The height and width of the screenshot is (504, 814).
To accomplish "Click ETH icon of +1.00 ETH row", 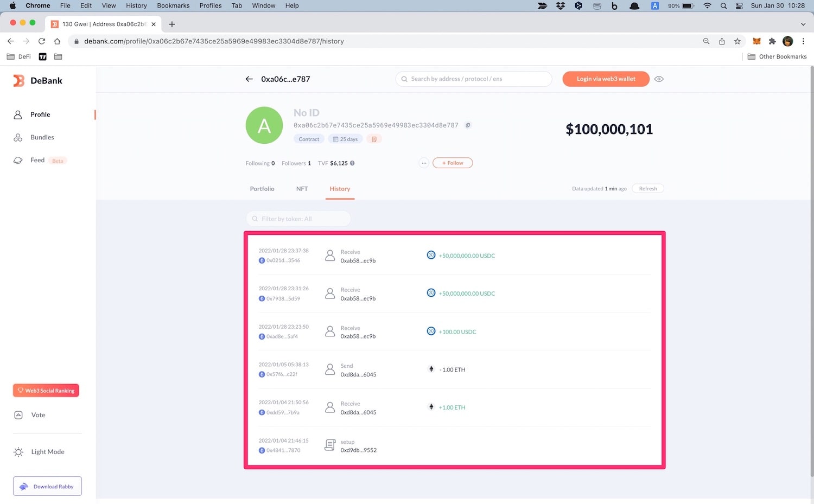I will pyautogui.click(x=431, y=407).
